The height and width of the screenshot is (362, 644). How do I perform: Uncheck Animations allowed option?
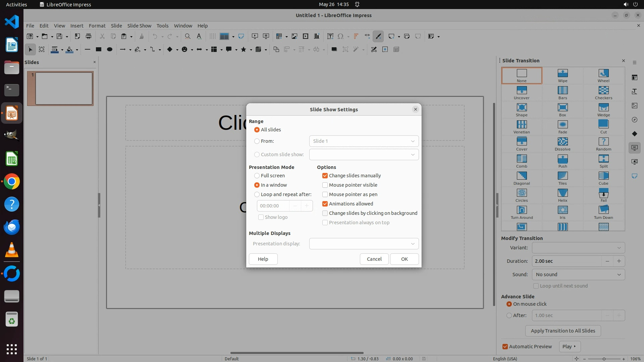(x=325, y=204)
